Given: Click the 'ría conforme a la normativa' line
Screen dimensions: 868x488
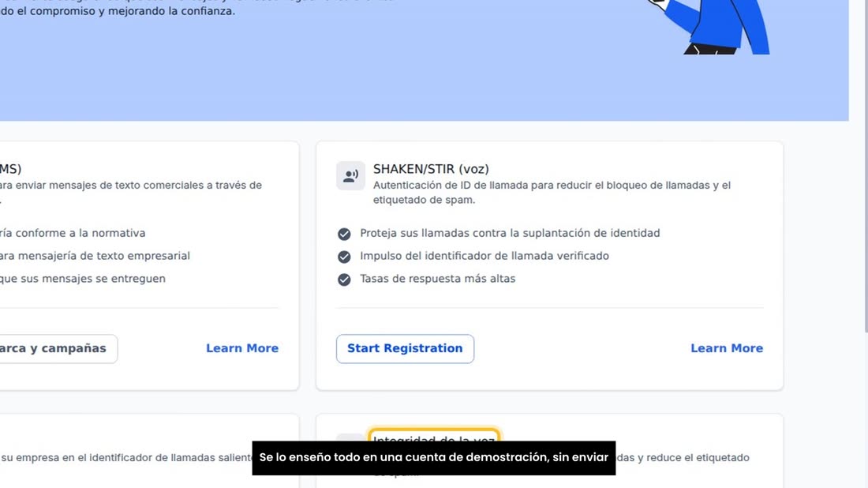Looking at the screenshot, I should 73,233.
